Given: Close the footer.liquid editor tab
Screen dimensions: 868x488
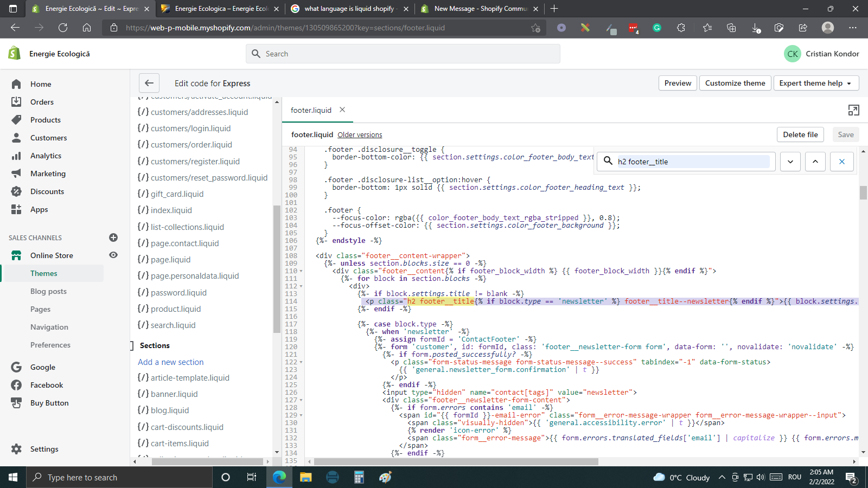Looking at the screenshot, I should (x=342, y=110).
